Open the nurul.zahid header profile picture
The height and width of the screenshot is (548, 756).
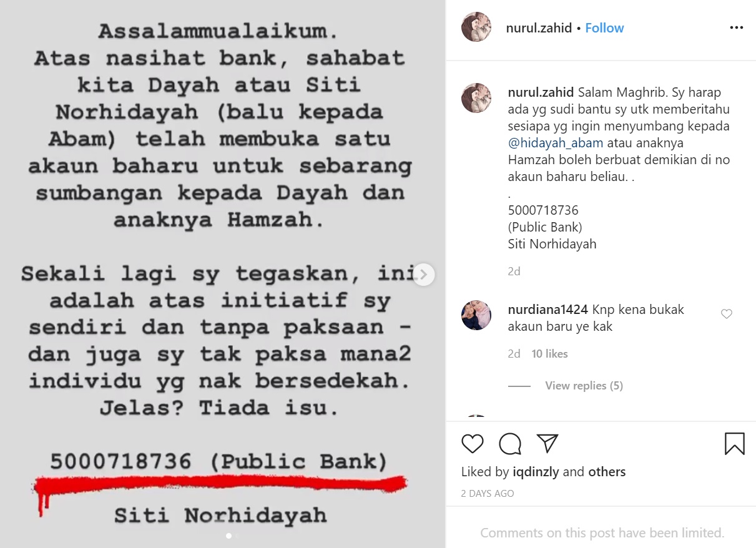coord(476,28)
